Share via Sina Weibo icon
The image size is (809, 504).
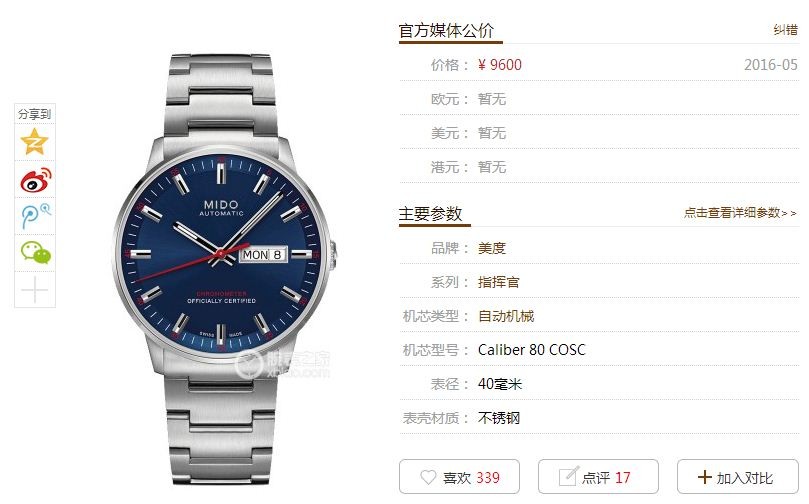tap(35, 180)
